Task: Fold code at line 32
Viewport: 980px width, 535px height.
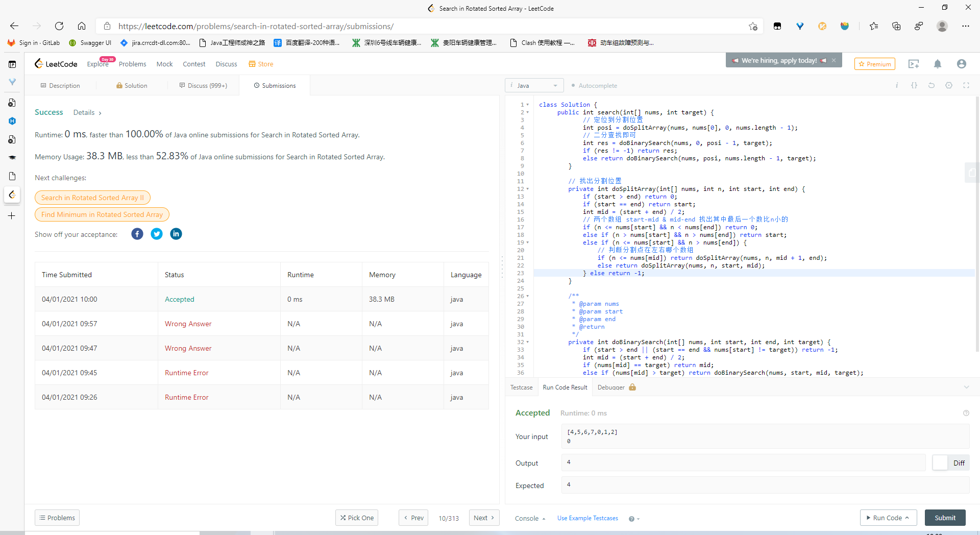Action: (x=528, y=342)
